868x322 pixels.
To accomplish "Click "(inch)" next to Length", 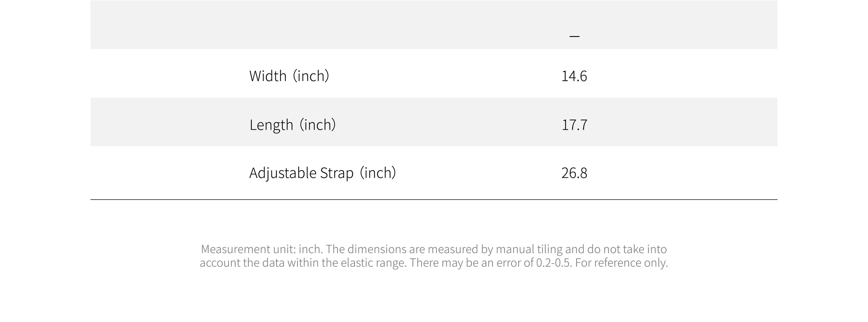I will [318, 124].
